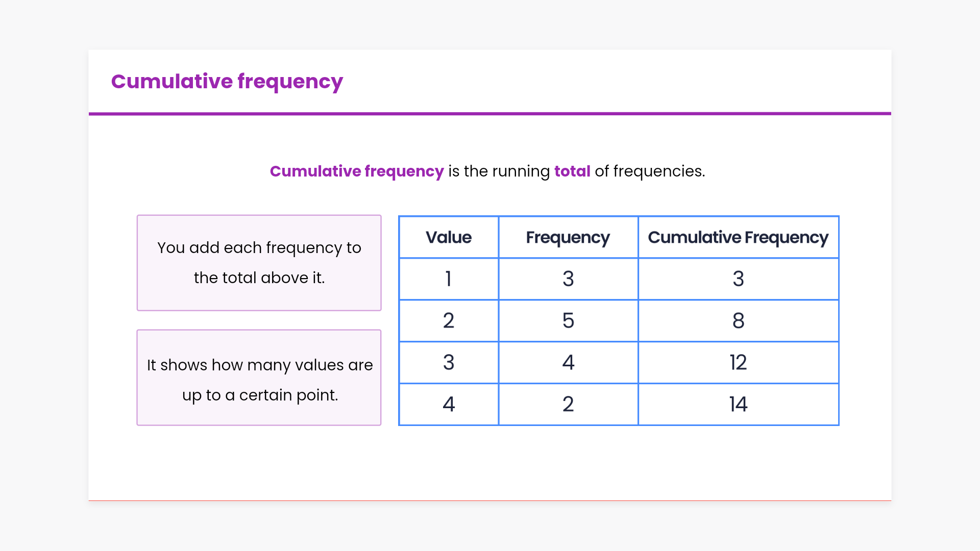Select the Cumulative Frequency cell showing 8

point(738,321)
